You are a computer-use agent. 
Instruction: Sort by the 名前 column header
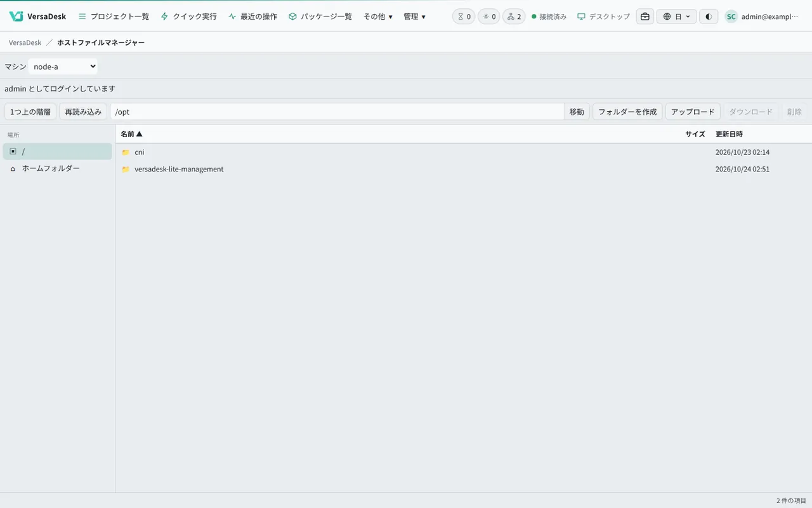point(131,134)
